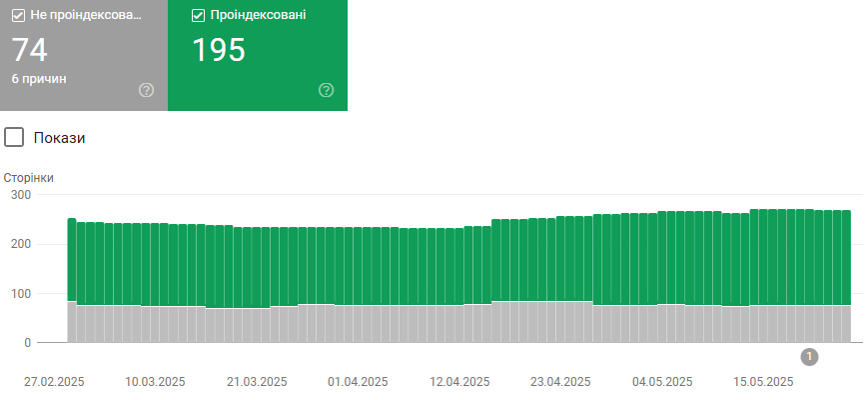The image size is (868, 400).
Task: Click the 04.05.2025 date label
Action: point(662,382)
